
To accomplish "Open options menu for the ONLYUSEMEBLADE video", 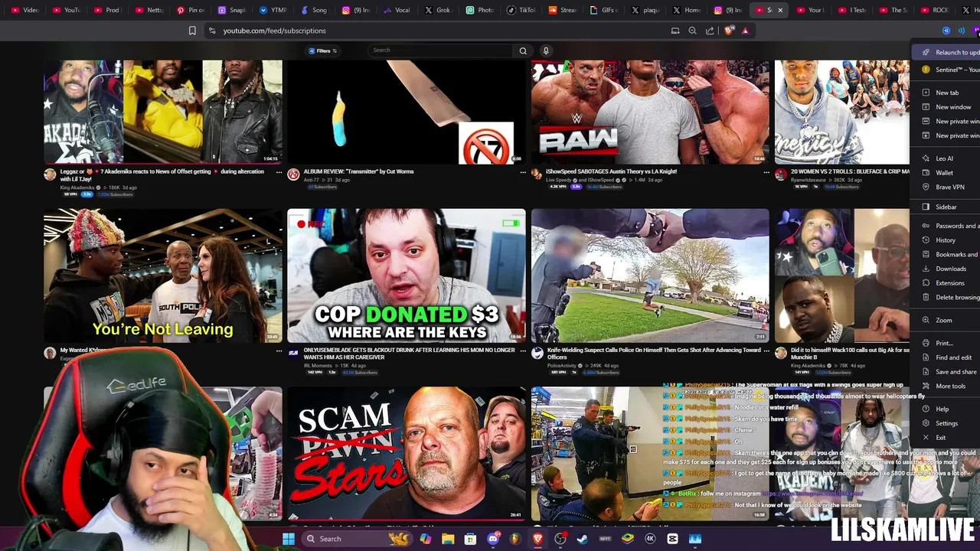I will 523,350.
